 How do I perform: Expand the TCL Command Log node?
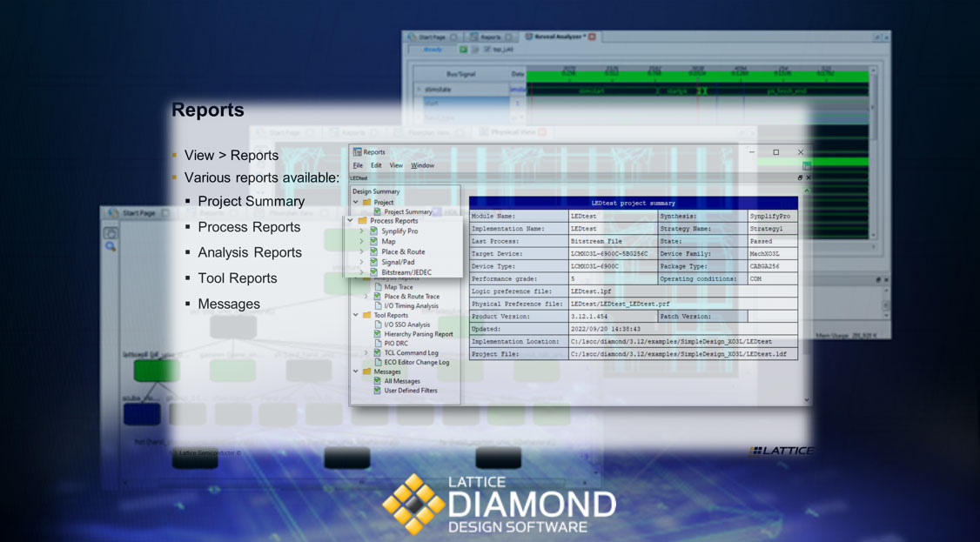366,353
